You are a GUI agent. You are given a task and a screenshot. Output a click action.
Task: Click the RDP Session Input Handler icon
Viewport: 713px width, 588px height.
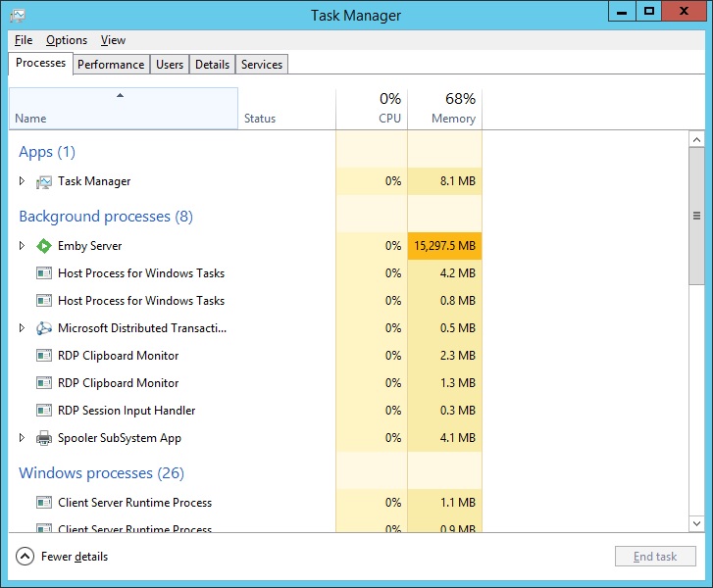[44, 411]
